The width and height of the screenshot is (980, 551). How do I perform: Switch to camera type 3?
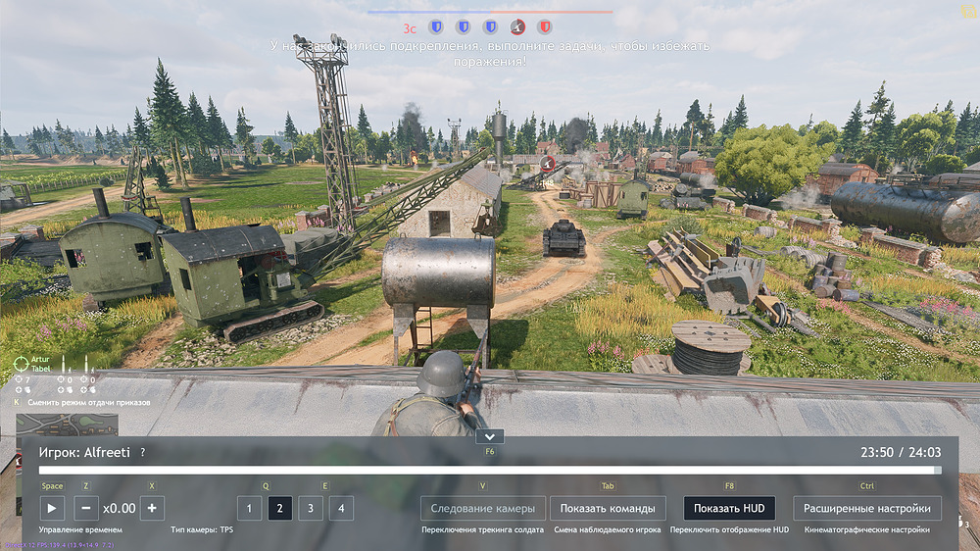pos(311,508)
